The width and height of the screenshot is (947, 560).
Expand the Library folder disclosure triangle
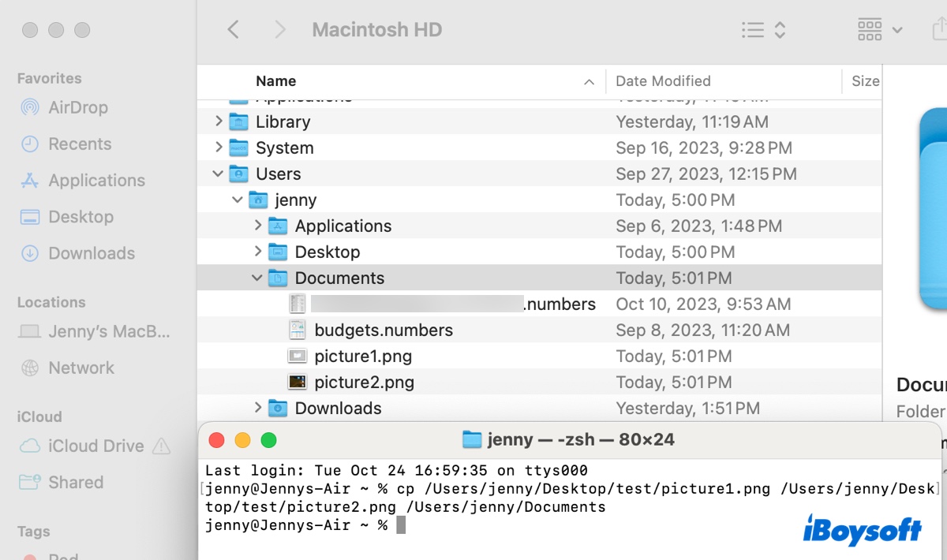[x=219, y=121]
